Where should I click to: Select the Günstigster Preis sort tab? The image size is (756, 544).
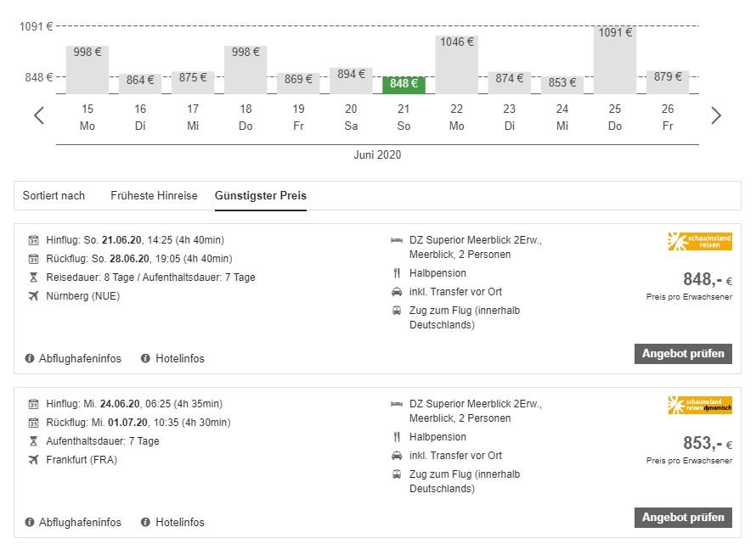(261, 195)
